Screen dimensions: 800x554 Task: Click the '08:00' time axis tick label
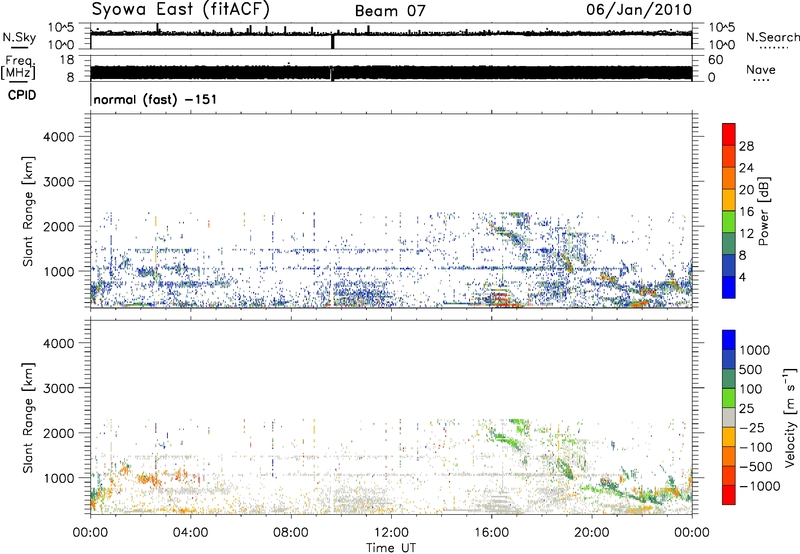point(291,533)
